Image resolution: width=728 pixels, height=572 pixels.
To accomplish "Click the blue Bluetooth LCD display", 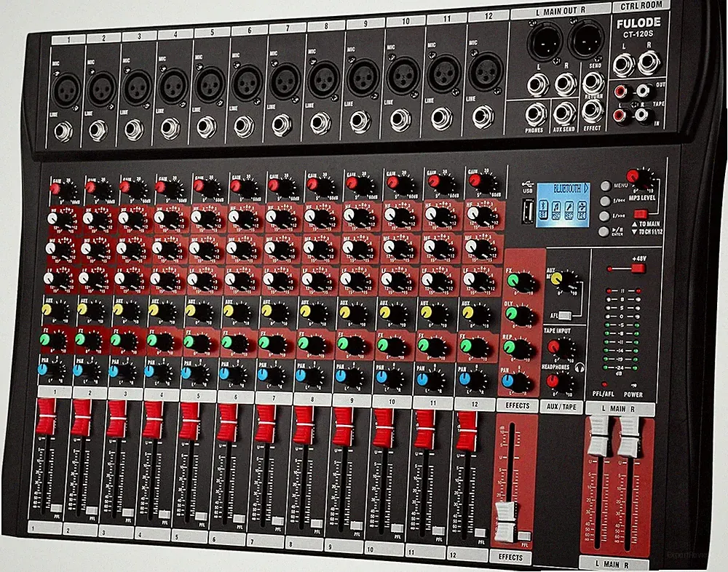I will pyautogui.click(x=562, y=204).
